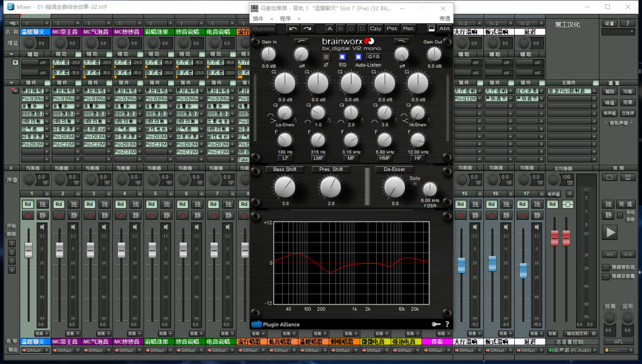Click the speaker icon on track 16
This screenshot has height=364, width=642.
(506, 227)
